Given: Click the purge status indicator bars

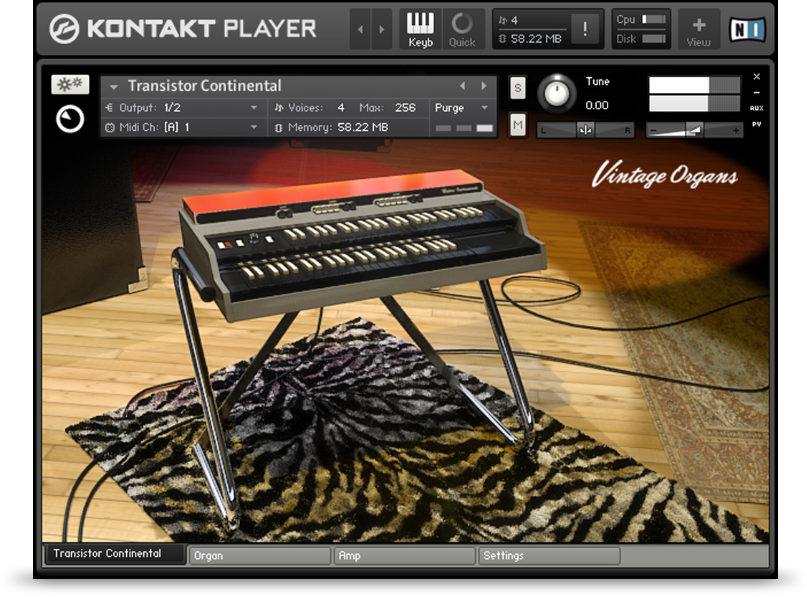Looking at the screenshot, I should point(464,128).
